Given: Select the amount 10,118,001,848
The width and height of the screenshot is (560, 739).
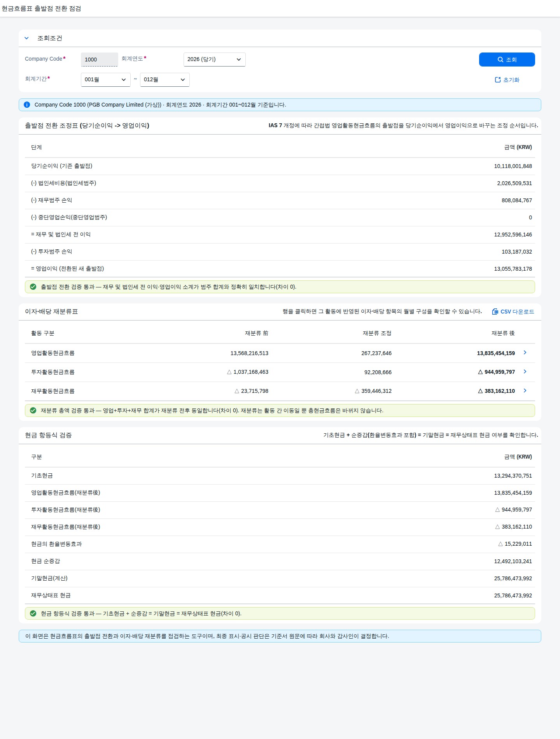Looking at the screenshot, I should coord(513,166).
